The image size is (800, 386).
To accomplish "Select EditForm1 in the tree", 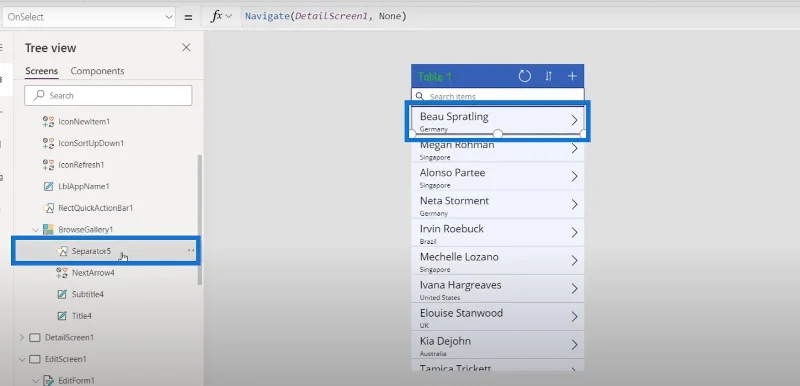I will tap(77, 380).
